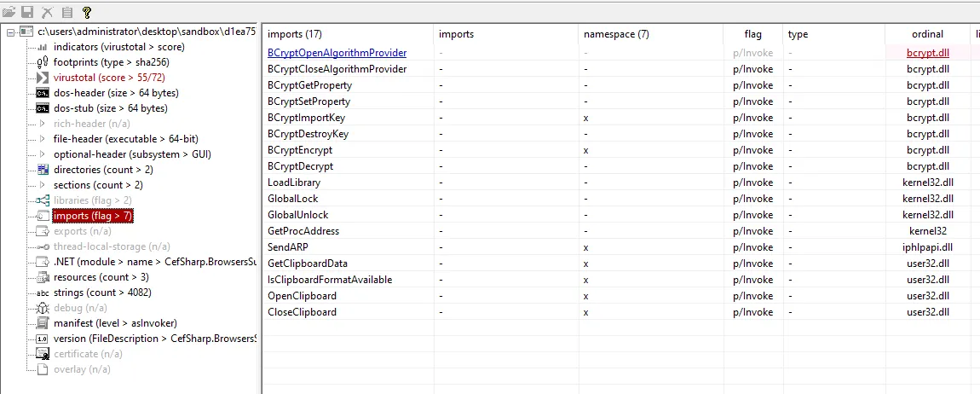Sort by the ordinal column header
Screen dimensions: 980x394
pyautogui.click(x=927, y=34)
